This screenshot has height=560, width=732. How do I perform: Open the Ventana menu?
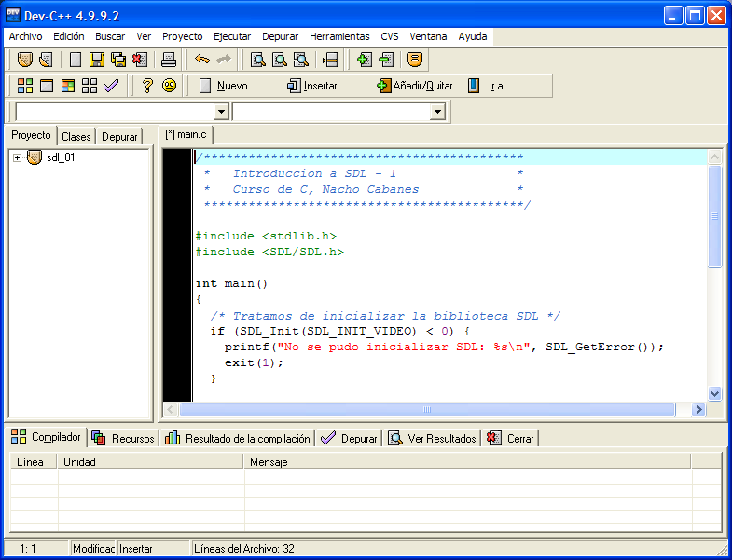428,36
